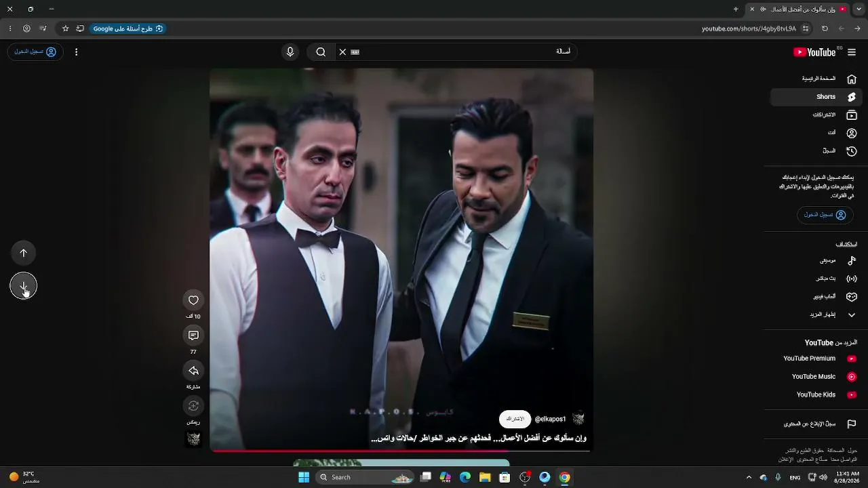Share this Short
868x488 pixels.
pos(193,371)
